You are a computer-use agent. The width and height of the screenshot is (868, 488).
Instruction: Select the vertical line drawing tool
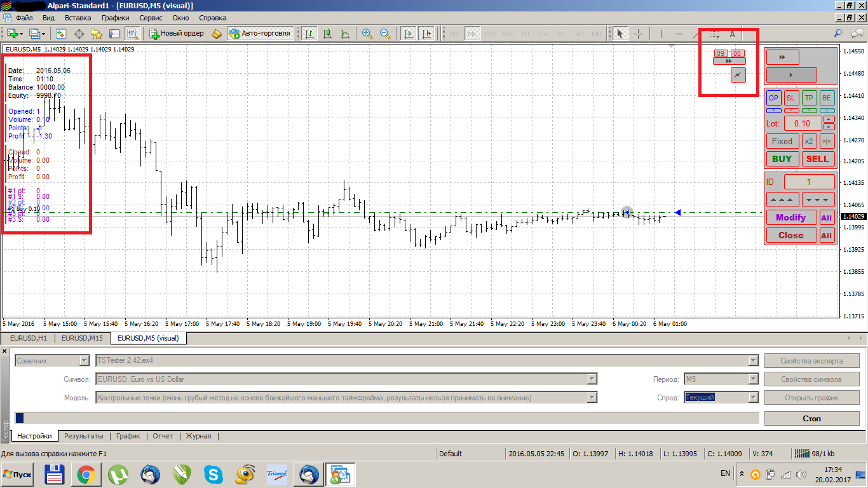click(x=661, y=33)
